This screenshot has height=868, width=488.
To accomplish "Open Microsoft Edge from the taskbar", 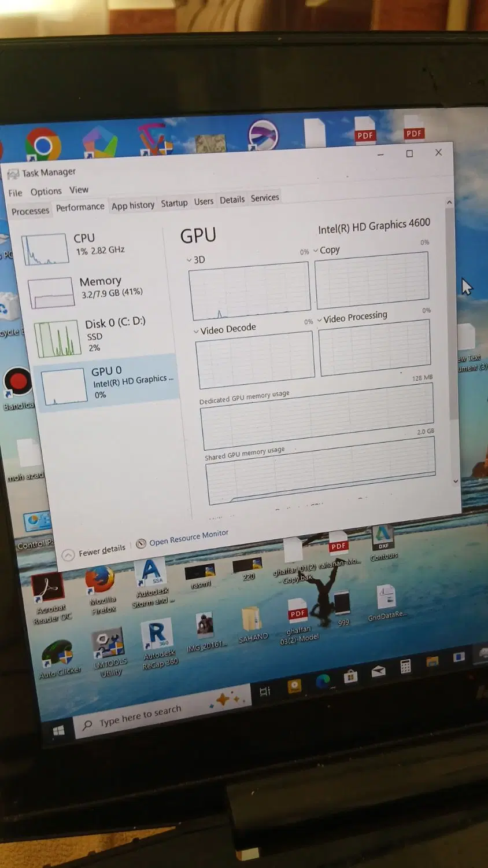I will (323, 682).
